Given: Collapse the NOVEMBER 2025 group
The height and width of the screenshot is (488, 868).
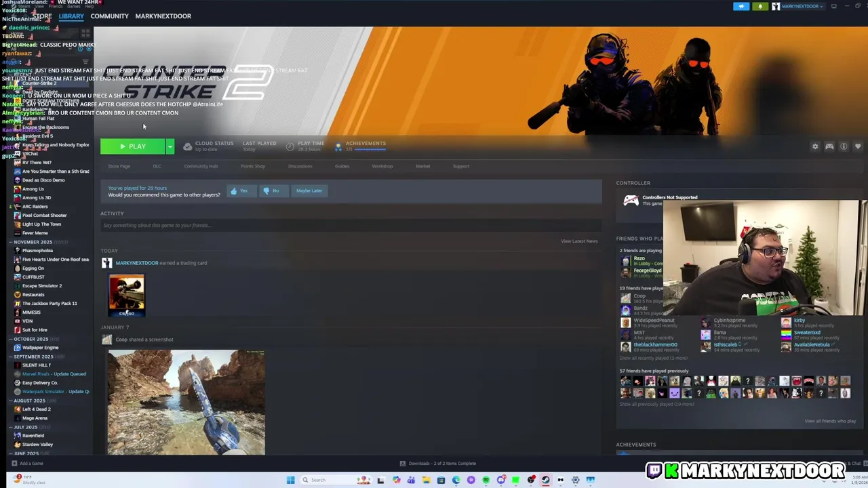Looking at the screenshot, I should pos(33,242).
